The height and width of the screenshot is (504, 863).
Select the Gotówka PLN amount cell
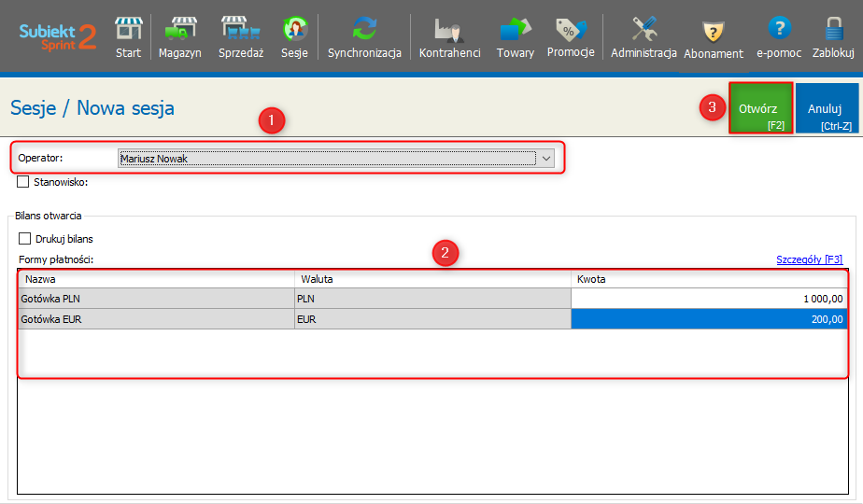pos(709,299)
